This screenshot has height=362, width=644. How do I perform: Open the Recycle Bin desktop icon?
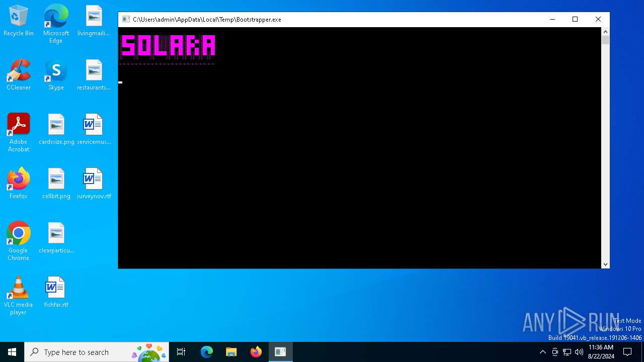[x=19, y=21]
